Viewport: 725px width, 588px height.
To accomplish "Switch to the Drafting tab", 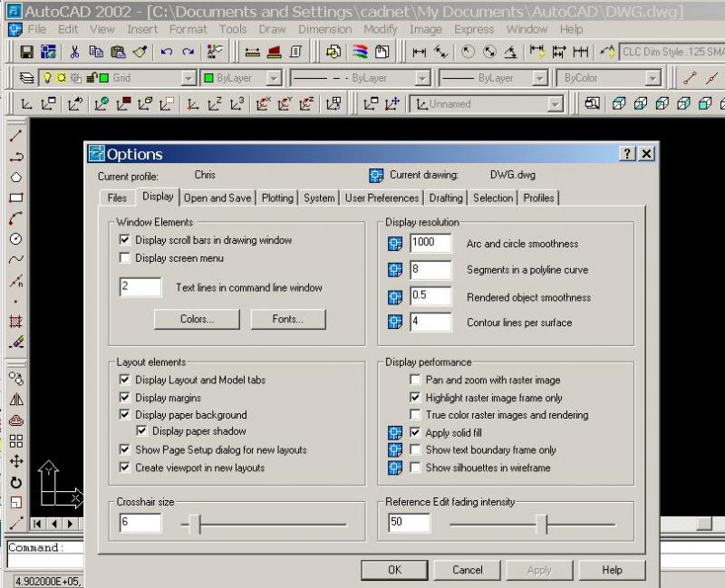I will (x=446, y=198).
